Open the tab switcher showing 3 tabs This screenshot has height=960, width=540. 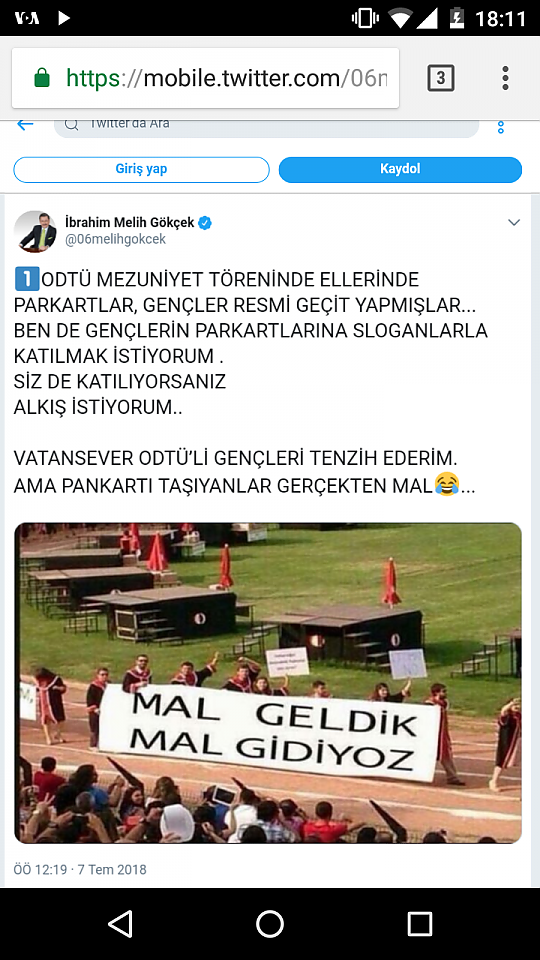pos(440,78)
